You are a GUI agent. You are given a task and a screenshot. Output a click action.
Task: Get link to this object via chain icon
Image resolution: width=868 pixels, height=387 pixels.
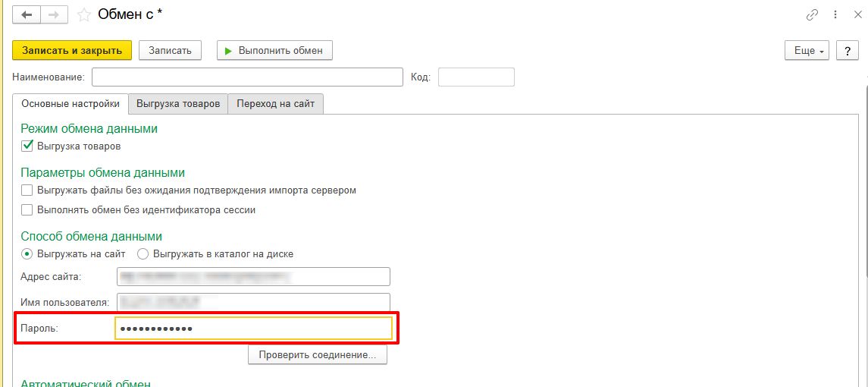point(813,14)
